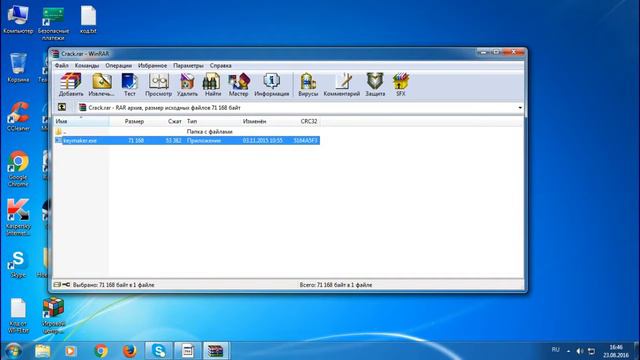Open the Компьютер desktop icon
The height and width of the screenshot is (360, 640).
click(x=18, y=20)
